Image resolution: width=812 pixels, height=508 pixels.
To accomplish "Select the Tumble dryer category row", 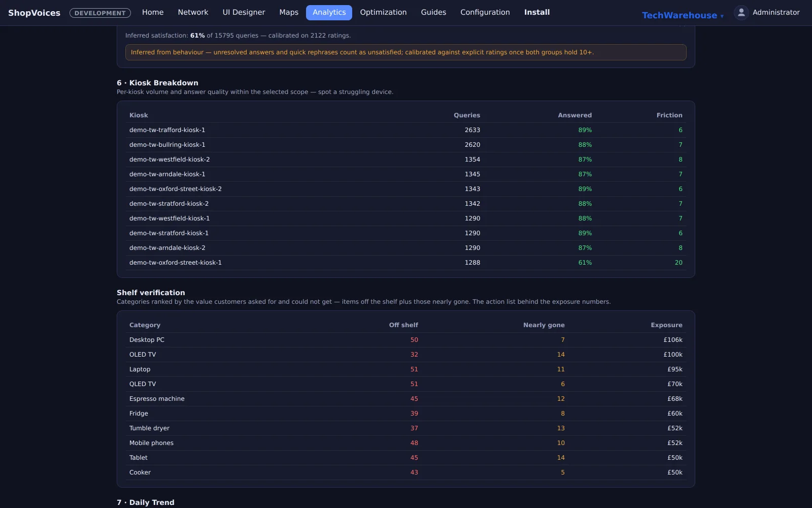I will 406,428.
